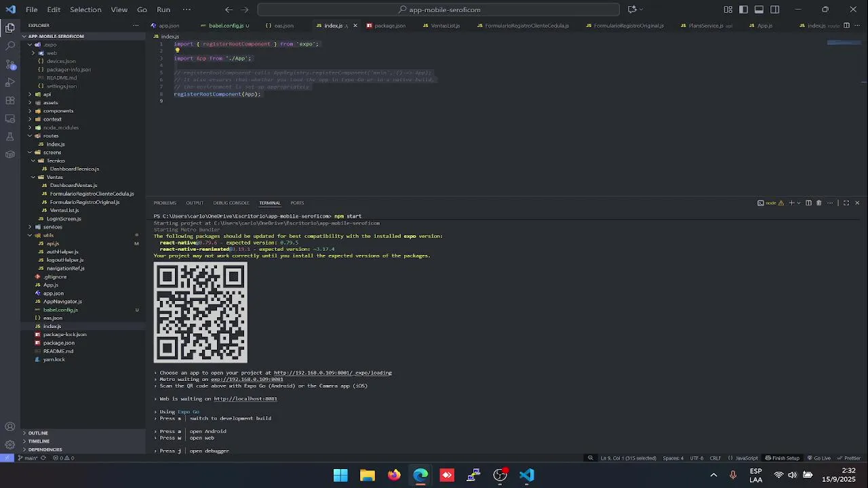The width and height of the screenshot is (868, 488).
Task: Switch to the DEBUG CONSOLE panel tab
Action: [231, 203]
